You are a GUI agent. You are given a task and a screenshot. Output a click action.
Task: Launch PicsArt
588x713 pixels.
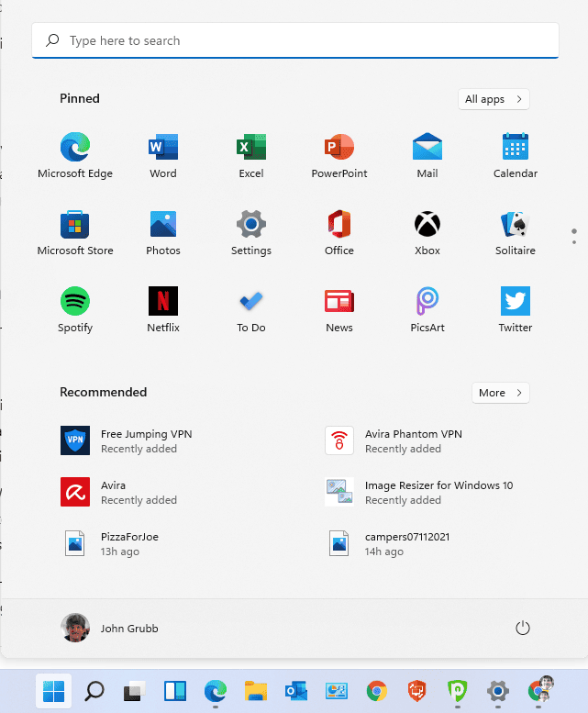pyautogui.click(x=427, y=310)
